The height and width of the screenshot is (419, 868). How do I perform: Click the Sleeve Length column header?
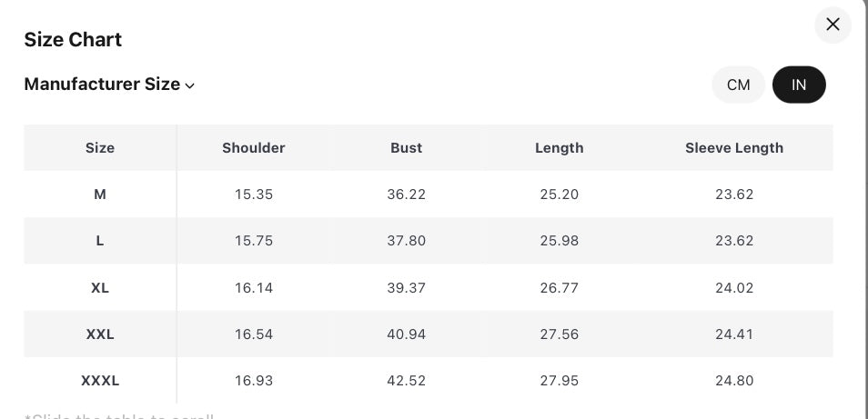(733, 147)
